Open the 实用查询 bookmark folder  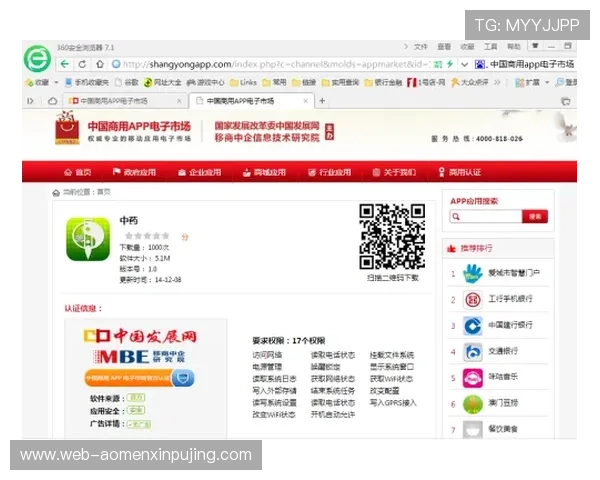(340, 82)
